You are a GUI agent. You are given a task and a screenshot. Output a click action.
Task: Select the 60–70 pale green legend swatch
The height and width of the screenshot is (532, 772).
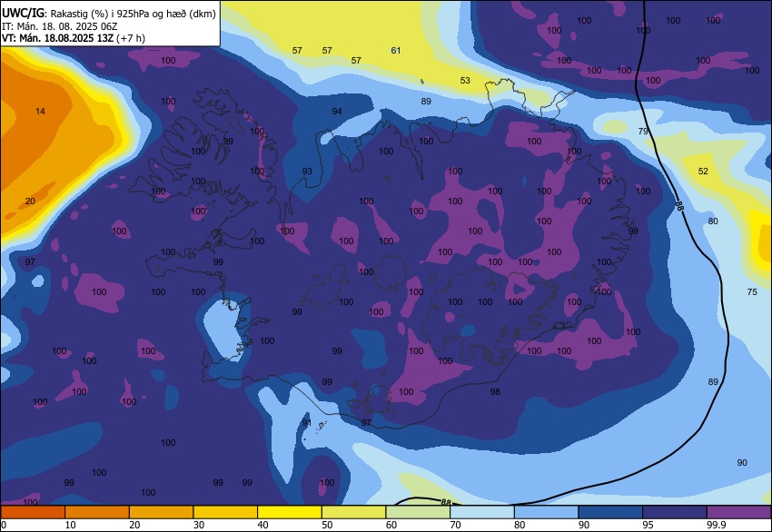(x=418, y=512)
